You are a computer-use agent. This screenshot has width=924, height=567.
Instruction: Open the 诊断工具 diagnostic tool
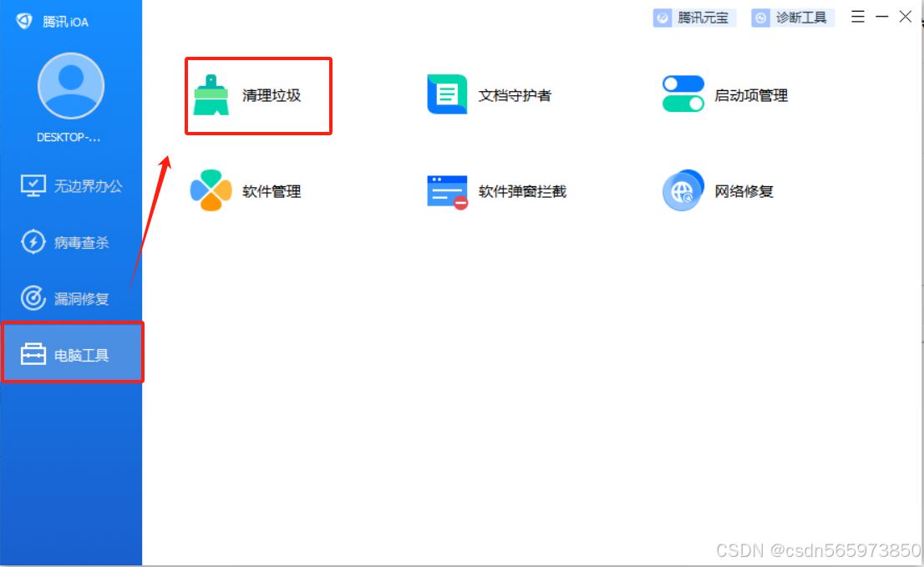point(792,17)
